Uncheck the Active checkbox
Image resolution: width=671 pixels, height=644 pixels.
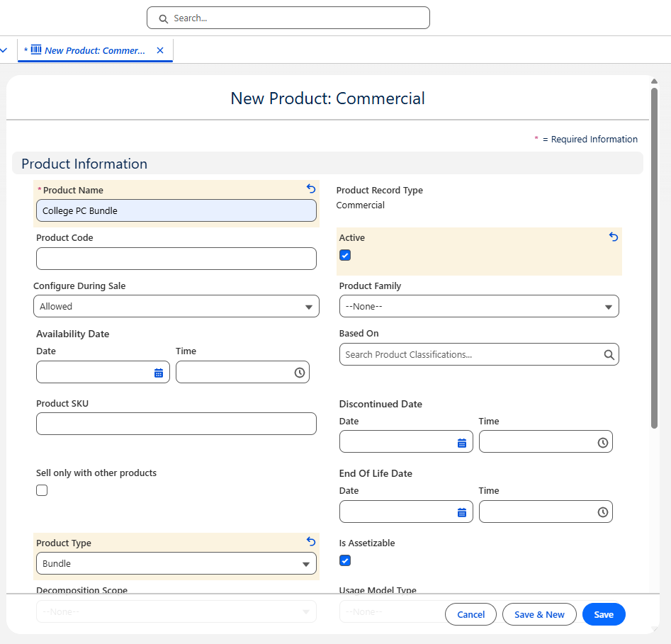345,256
